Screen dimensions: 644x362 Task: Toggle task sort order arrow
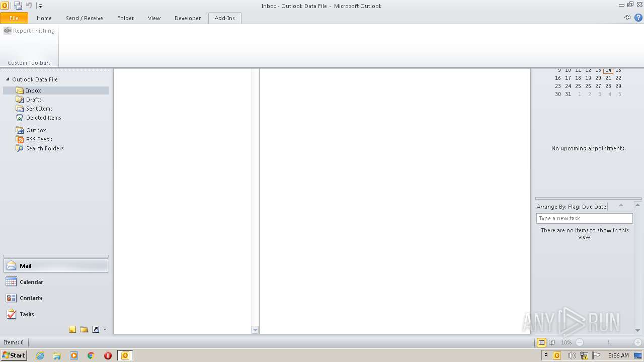coord(621,205)
